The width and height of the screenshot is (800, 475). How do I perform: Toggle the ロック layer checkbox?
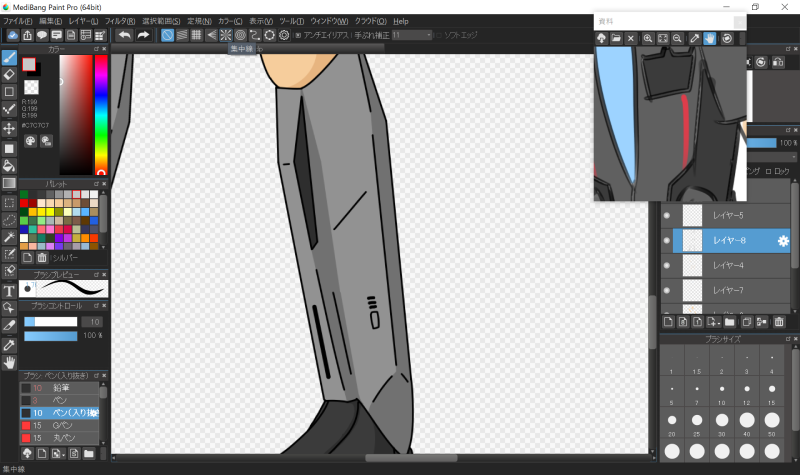[768, 171]
